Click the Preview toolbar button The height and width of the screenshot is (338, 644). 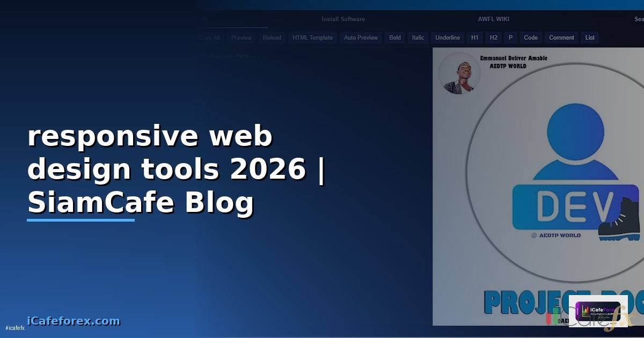click(x=241, y=38)
